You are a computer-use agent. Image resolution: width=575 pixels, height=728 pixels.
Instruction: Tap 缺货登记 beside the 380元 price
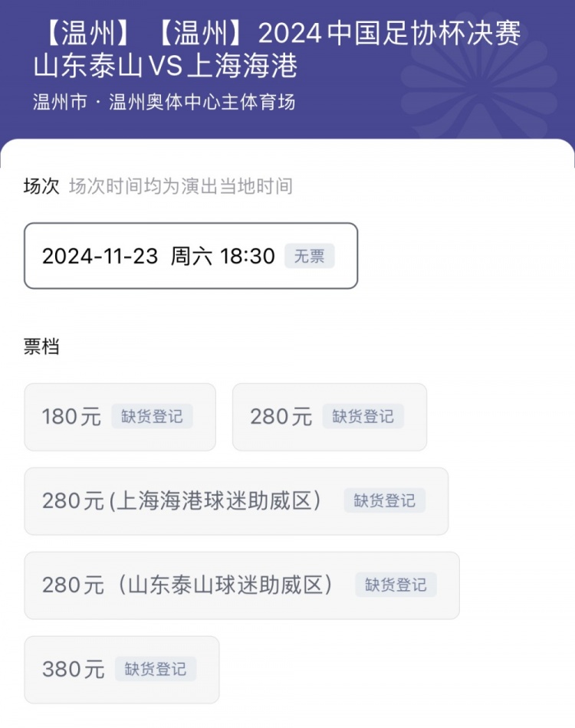click(x=156, y=669)
